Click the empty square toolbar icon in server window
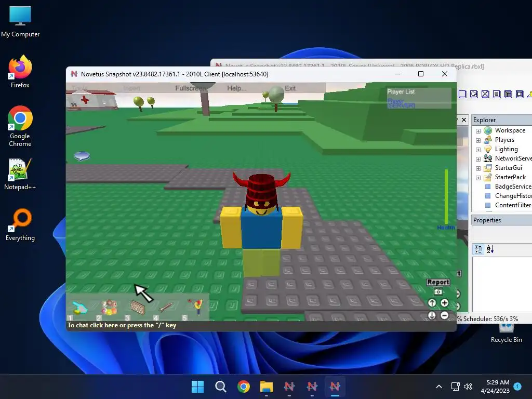The image size is (532, 399). [x=462, y=94]
